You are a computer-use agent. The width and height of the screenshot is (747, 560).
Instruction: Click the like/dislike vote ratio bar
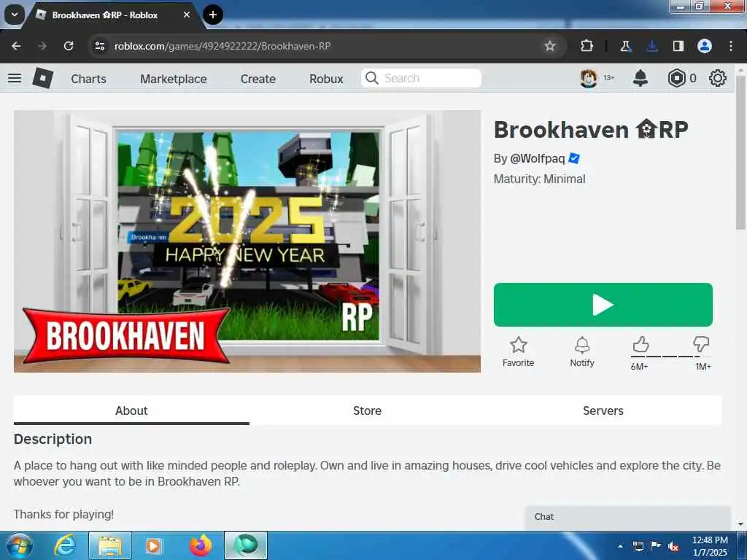(x=671, y=356)
